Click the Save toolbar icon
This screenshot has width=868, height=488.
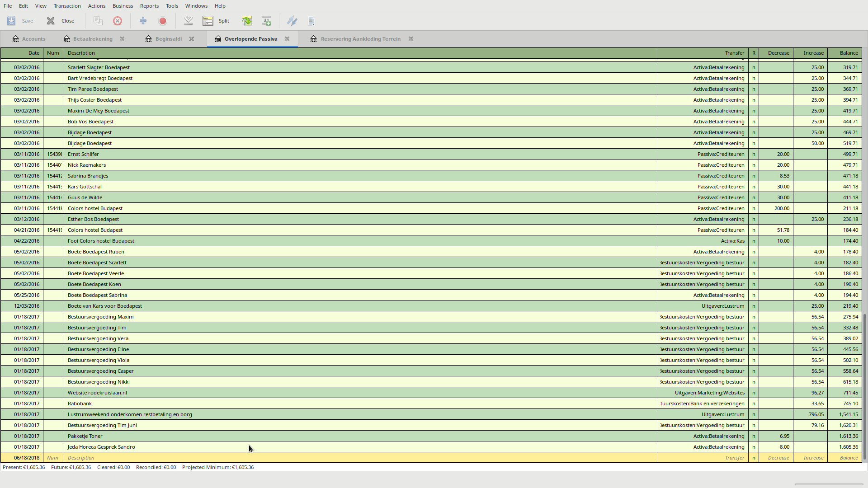point(12,21)
